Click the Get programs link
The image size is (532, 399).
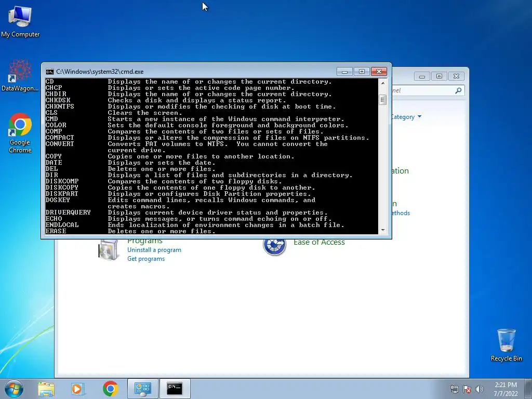(146, 259)
